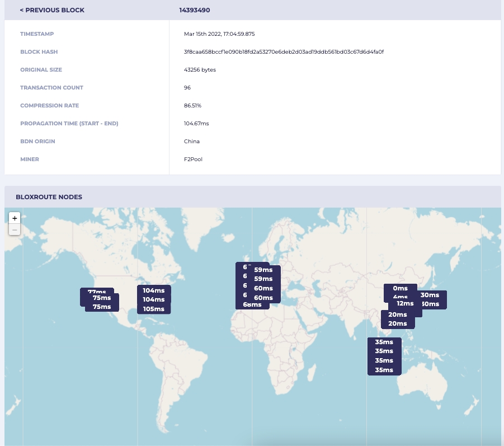
Task: Select the lower 60ms node marker
Action: (x=263, y=298)
